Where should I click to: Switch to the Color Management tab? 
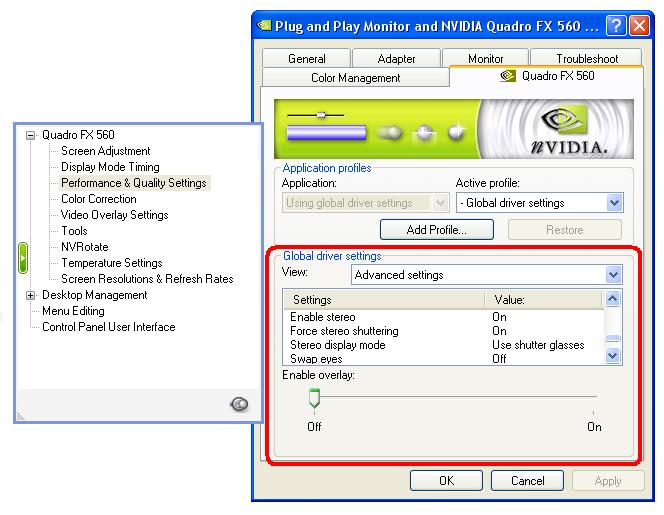(355, 77)
